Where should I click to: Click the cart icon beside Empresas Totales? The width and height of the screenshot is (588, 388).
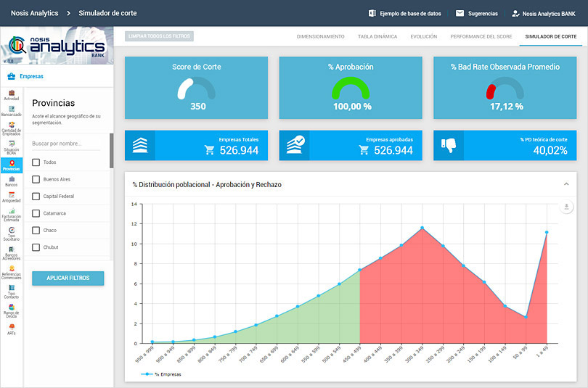pos(209,150)
